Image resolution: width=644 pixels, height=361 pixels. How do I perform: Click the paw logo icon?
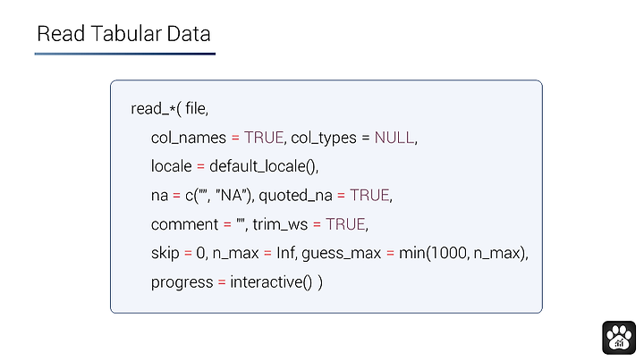(619, 338)
